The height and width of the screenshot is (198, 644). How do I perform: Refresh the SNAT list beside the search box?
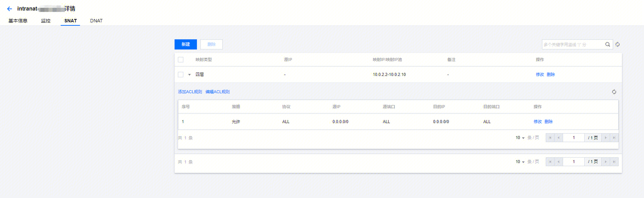pyautogui.click(x=618, y=44)
